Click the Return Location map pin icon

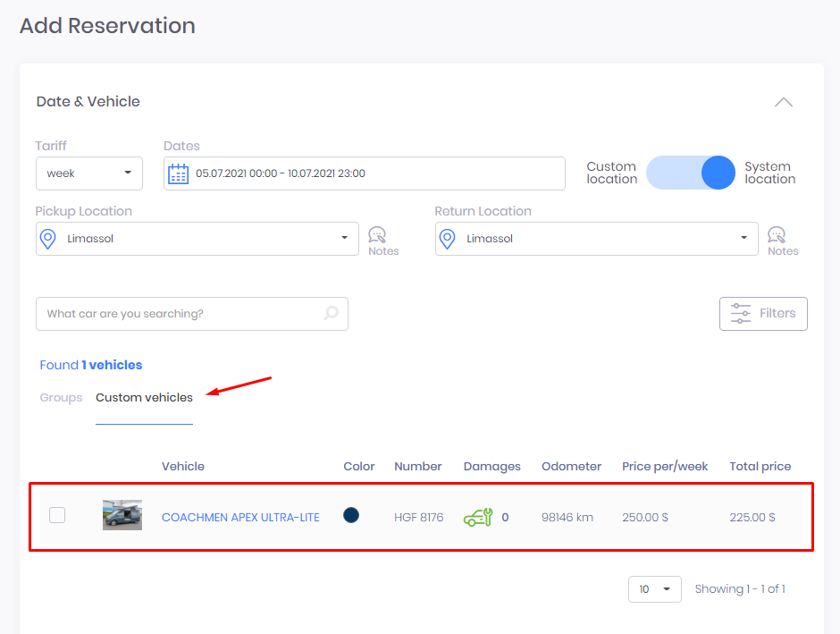448,239
